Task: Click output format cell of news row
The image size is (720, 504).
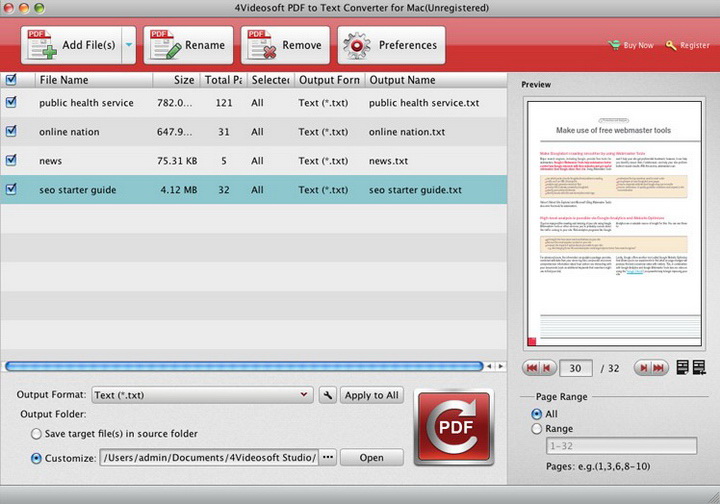Action: click(323, 161)
